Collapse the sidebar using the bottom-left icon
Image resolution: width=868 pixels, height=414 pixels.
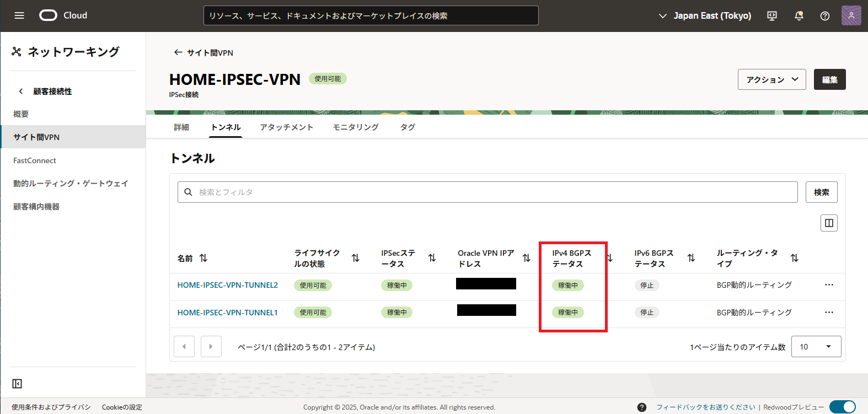(x=17, y=384)
